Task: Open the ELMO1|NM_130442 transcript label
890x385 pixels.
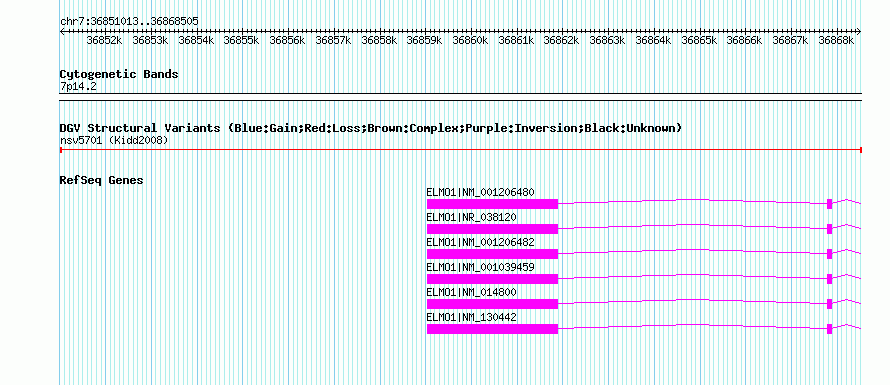Action: 472,317
